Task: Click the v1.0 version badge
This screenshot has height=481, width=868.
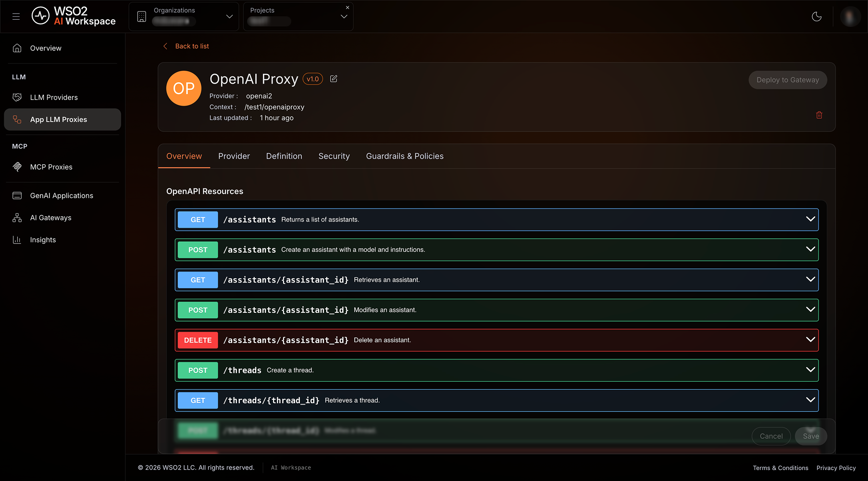Action: click(313, 79)
